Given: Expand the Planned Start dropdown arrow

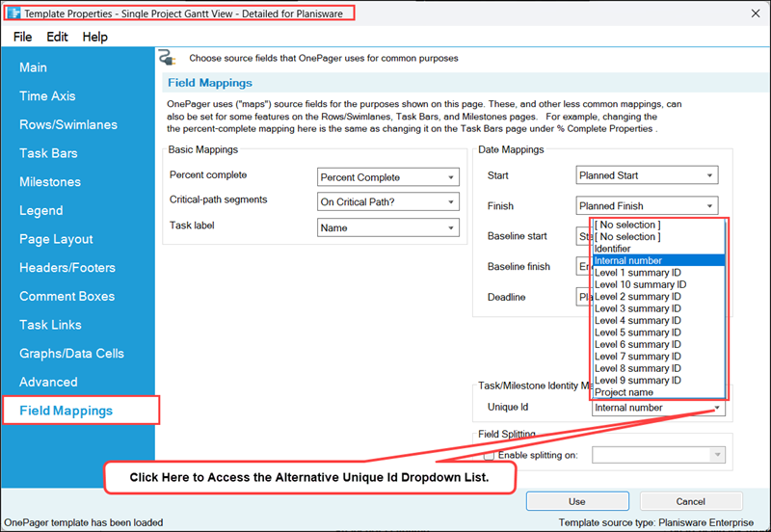Looking at the screenshot, I should point(709,175).
